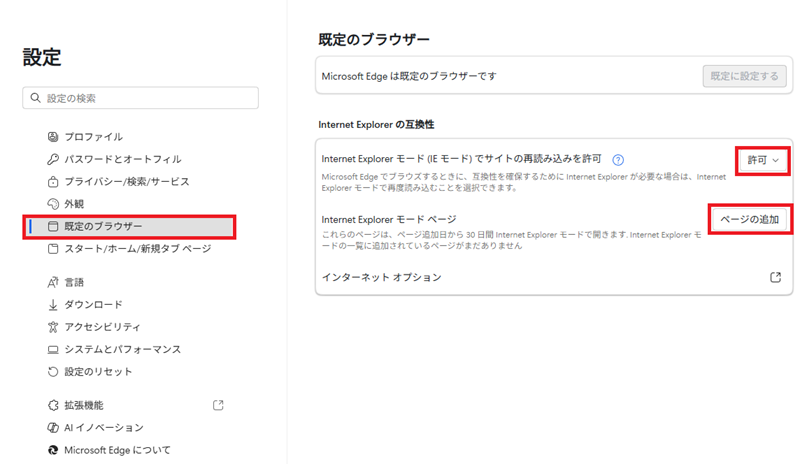Click the appearance icon beside 外観
Viewport: 800px width, 464px height.
53,204
